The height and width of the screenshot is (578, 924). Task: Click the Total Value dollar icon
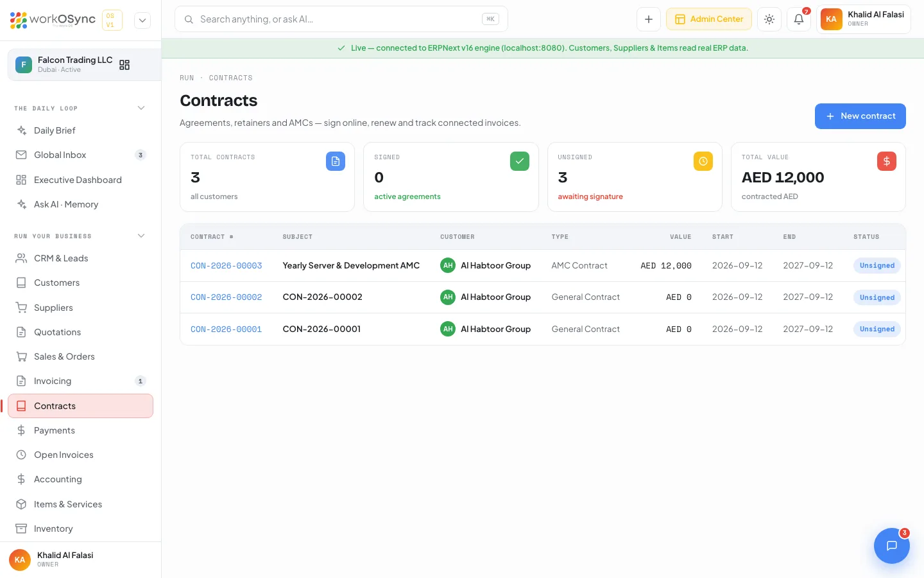click(x=887, y=161)
